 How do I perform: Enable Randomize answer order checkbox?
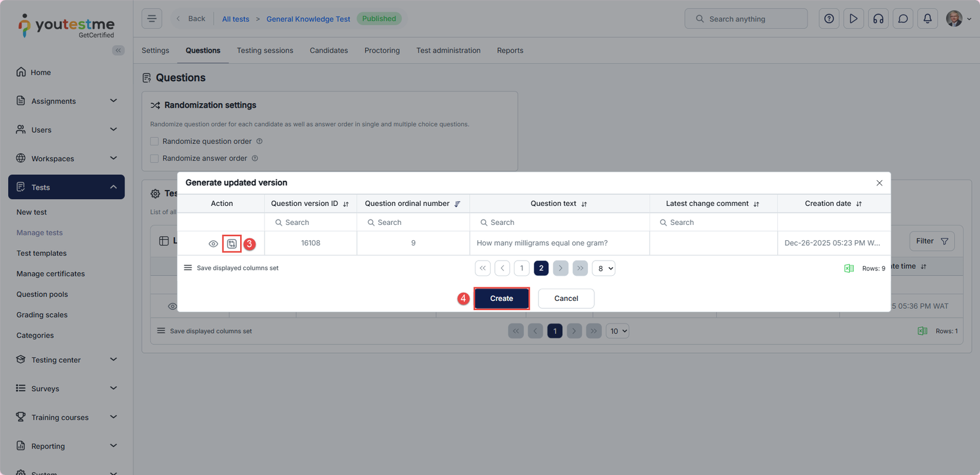[154, 159]
